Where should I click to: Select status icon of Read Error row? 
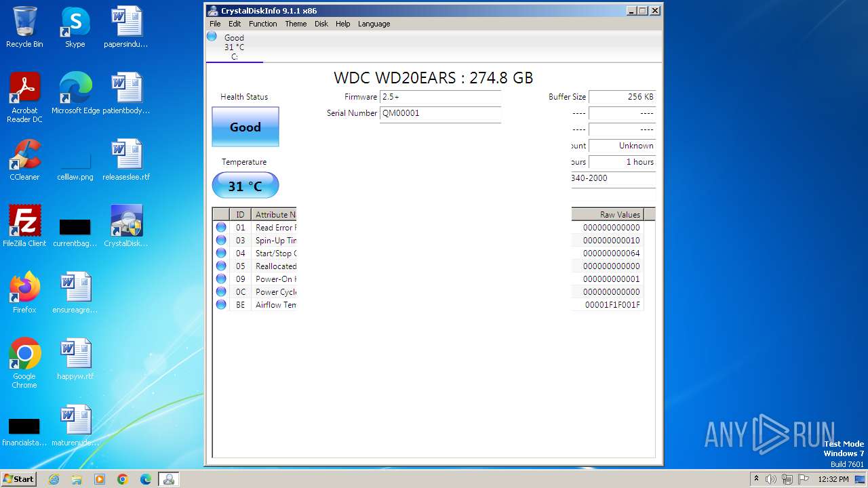tap(221, 227)
